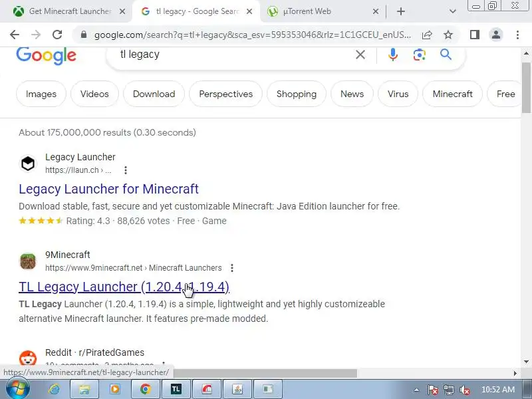Open the tab search dropdown arrow
The height and width of the screenshot is (399, 532).
pyautogui.click(x=452, y=11)
